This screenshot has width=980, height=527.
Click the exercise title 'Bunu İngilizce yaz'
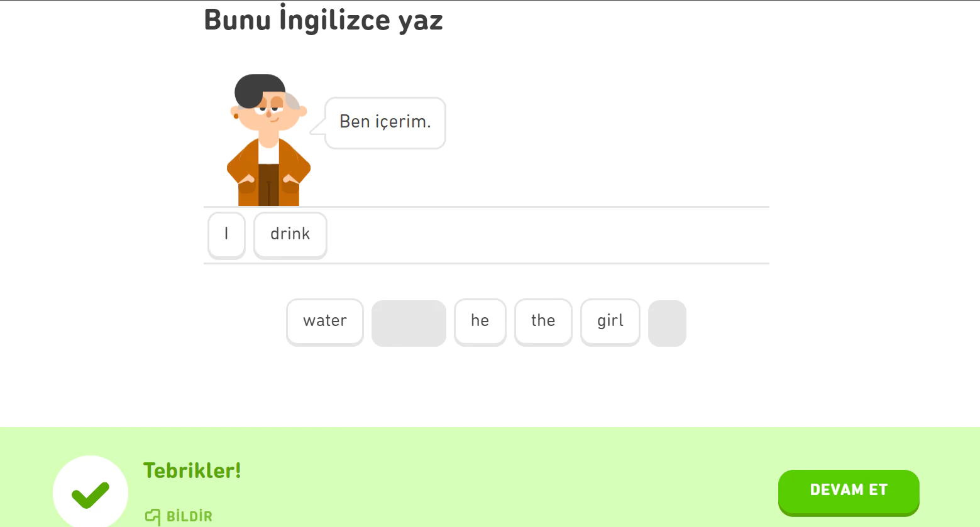(322, 19)
